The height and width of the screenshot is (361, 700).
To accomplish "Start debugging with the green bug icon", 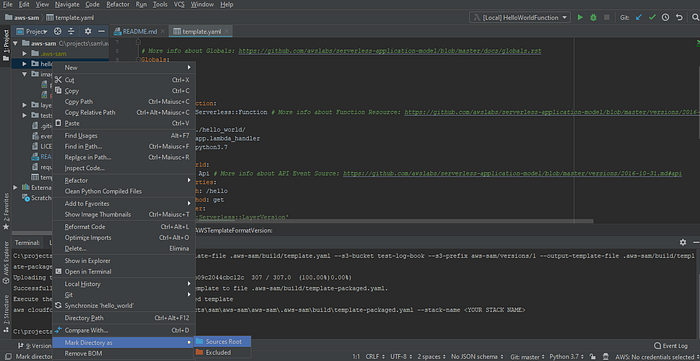I will (593, 17).
